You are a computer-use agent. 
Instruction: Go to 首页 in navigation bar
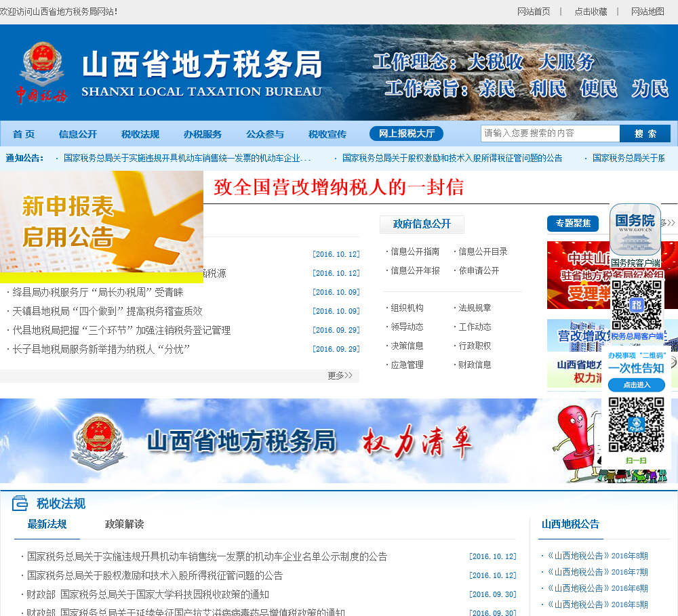pyautogui.click(x=24, y=134)
